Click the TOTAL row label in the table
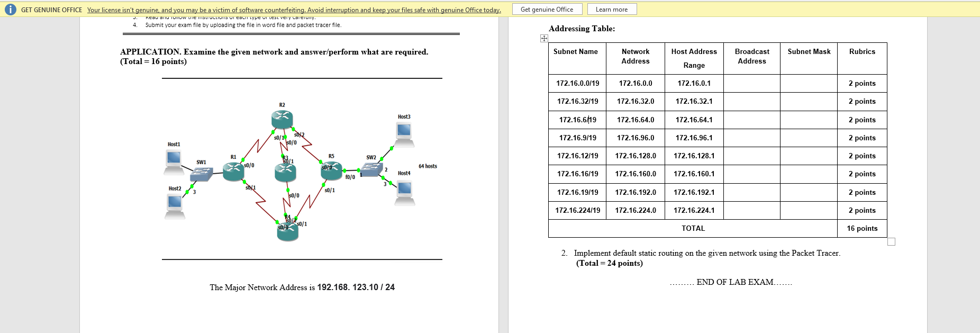 click(693, 229)
